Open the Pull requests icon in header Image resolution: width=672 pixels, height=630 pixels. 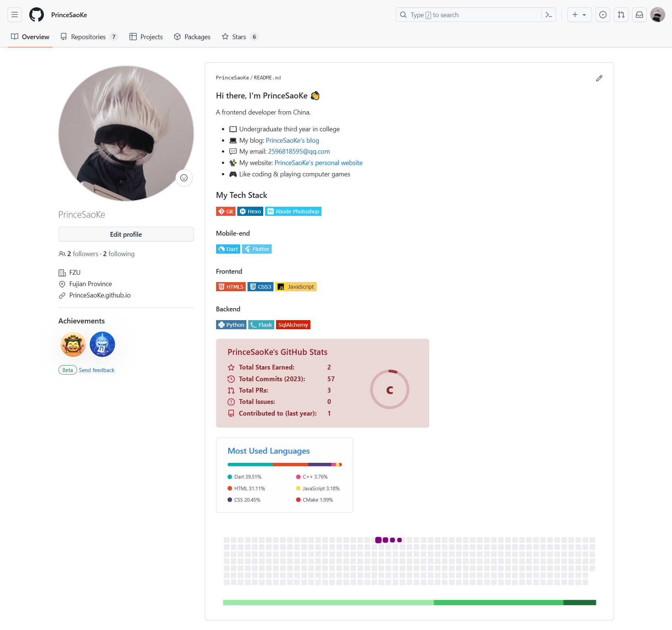pyautogui.click(x=621, y=15)
